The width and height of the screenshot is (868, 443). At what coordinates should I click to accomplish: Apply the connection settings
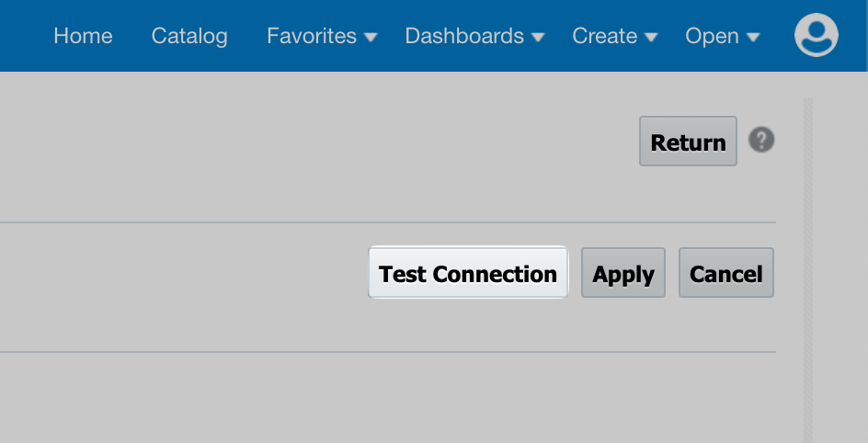point(623,273)
